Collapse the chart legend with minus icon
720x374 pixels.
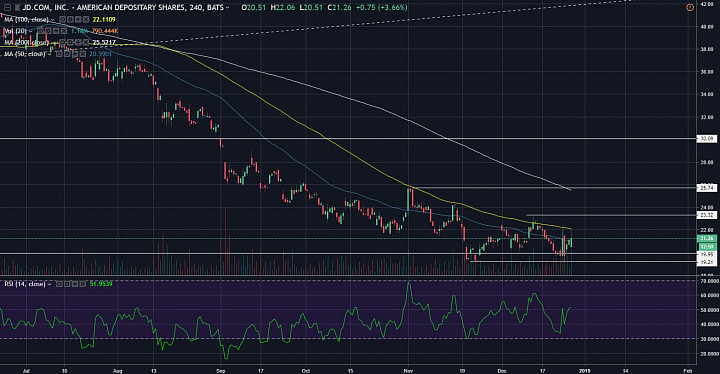(x=7, y=8)
